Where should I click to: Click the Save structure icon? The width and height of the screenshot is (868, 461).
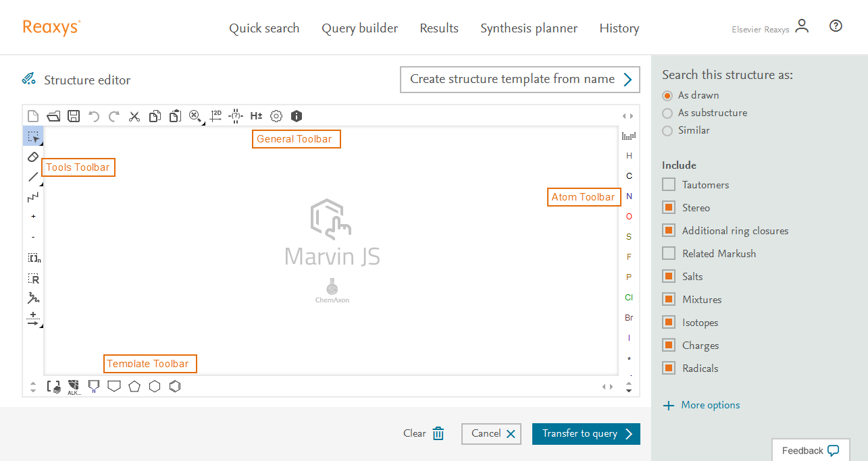point(74,116)
